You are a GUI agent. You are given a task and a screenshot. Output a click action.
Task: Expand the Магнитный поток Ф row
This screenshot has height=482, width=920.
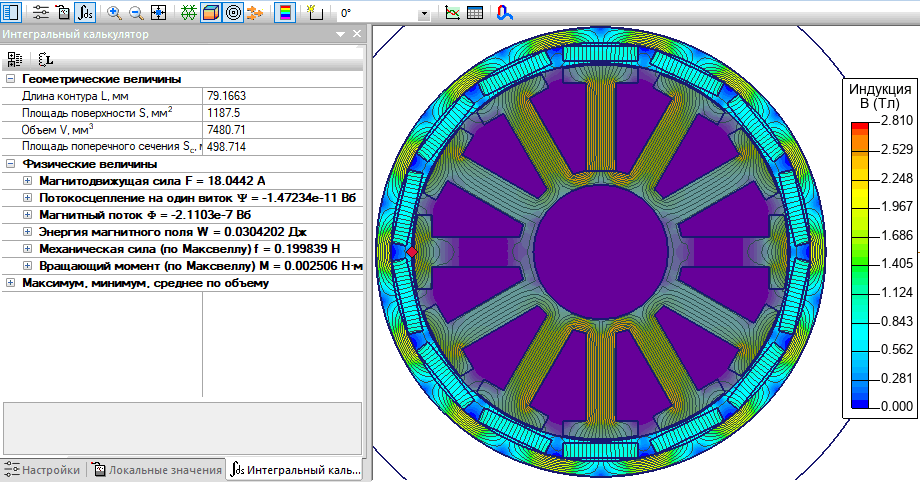[27, 215]
